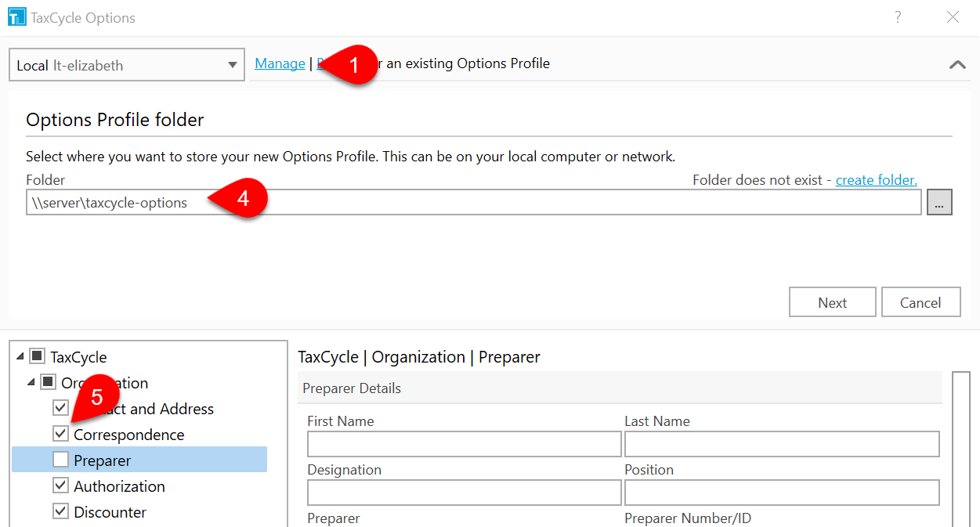This screenshot has width=980, height=527.
Task: Uncheck the Authorization checkbox
Action: 60,485
